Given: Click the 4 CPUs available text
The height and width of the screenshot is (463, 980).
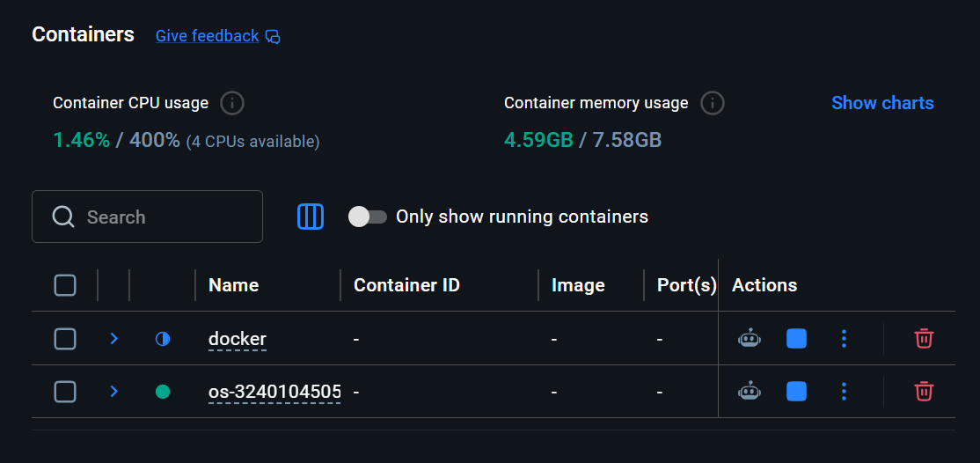Looking at the screenshot, I should click(x=253, y=142).
